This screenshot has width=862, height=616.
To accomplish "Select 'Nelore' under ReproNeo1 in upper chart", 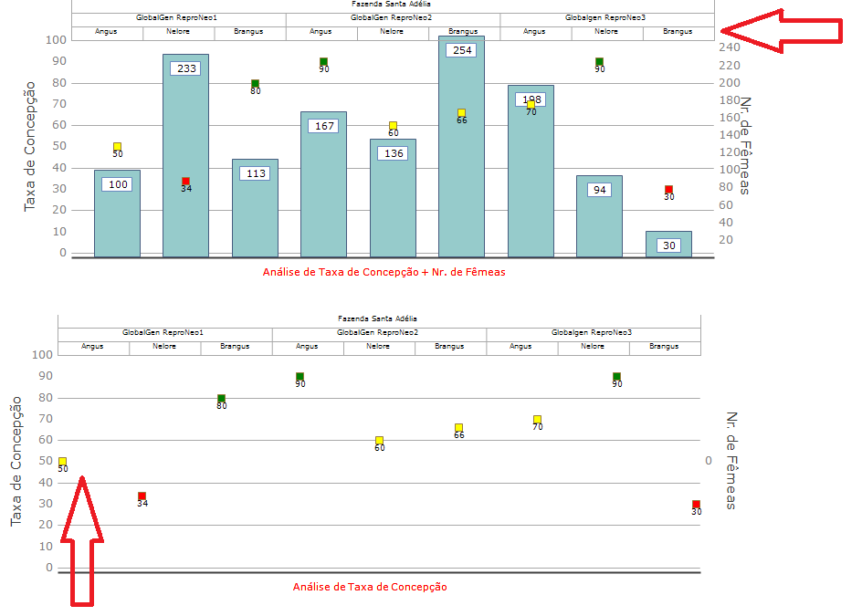I will point(177,31).
